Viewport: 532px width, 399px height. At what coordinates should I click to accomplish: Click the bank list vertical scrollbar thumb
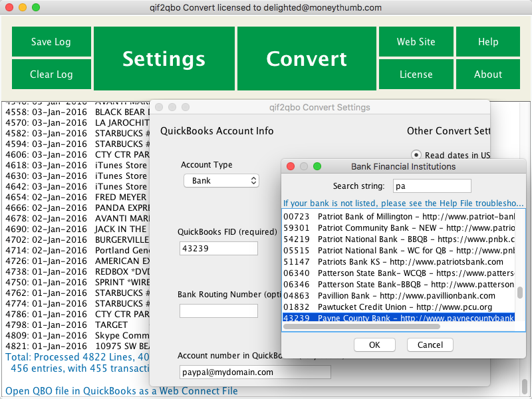coord(520,293)
